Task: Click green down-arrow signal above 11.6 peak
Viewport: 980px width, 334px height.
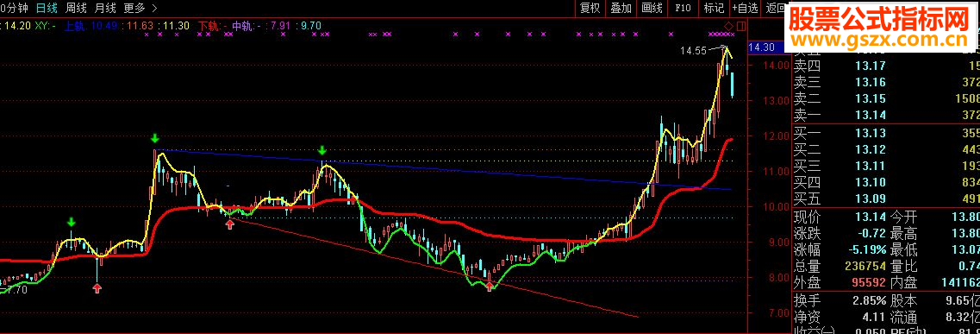Action: point(155,138)
